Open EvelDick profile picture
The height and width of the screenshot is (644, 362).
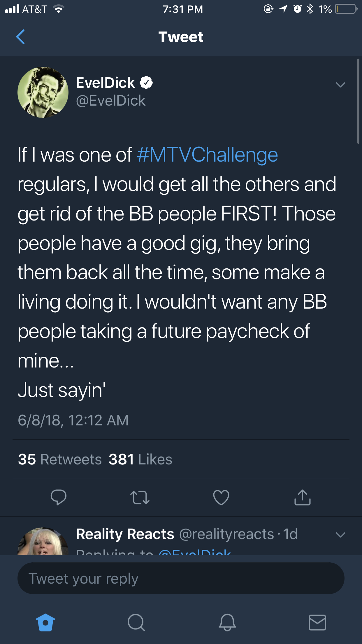43,92
